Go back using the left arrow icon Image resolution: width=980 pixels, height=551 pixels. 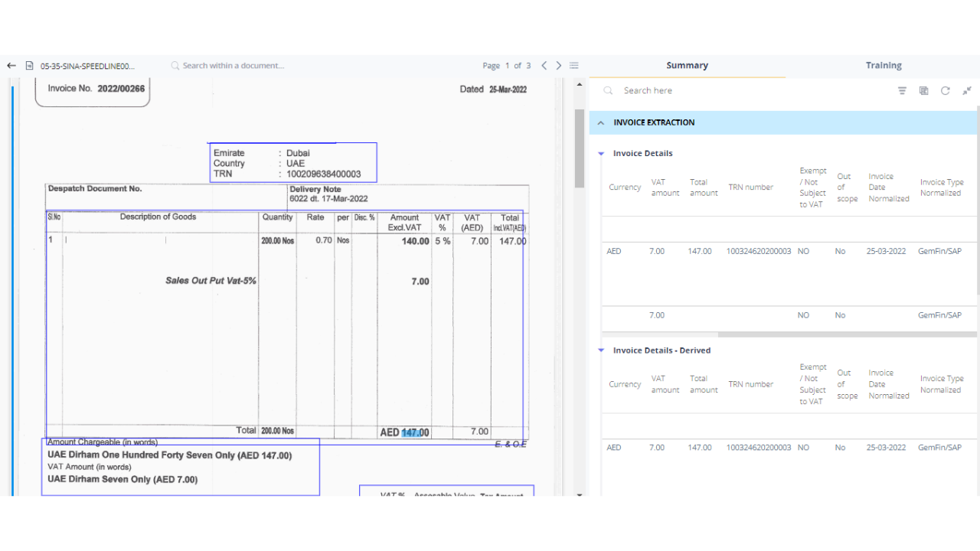click(11, 66)
